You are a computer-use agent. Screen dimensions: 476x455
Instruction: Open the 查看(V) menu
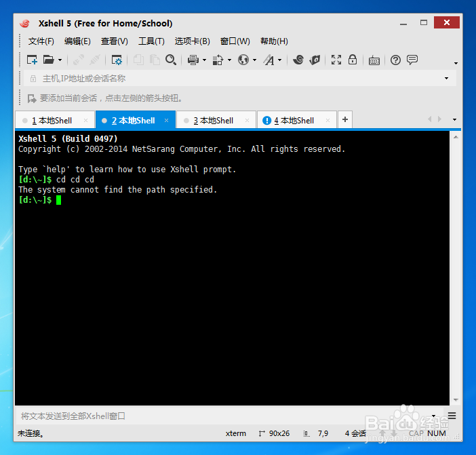pyautogui.click(x=115, y=41)
